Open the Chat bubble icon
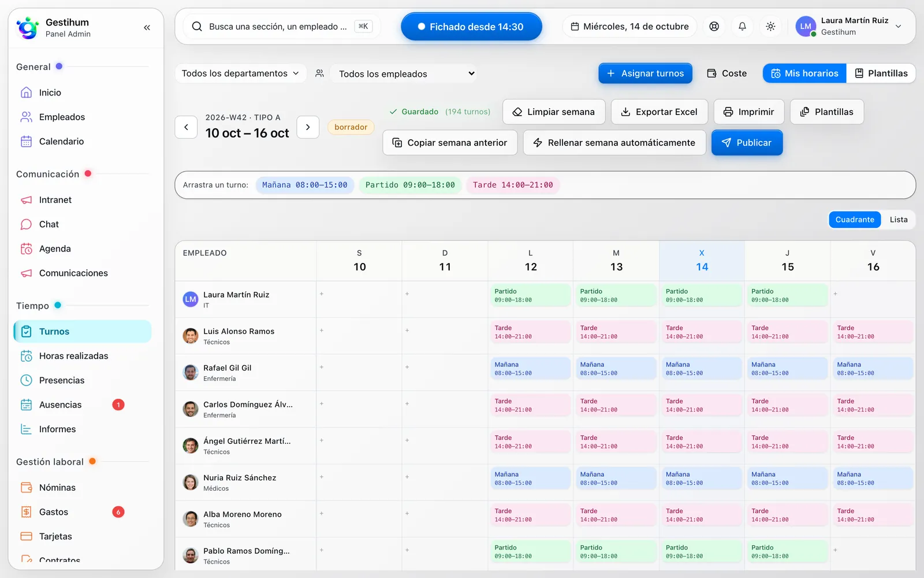The image size is (924, 578). [x=27, y=224]
